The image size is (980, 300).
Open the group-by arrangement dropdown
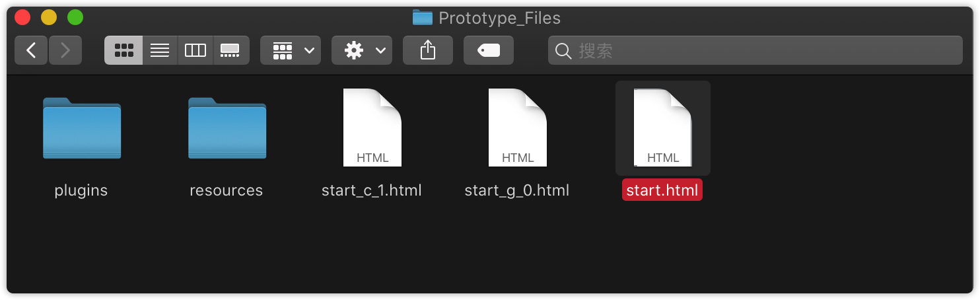click(291, 50)
